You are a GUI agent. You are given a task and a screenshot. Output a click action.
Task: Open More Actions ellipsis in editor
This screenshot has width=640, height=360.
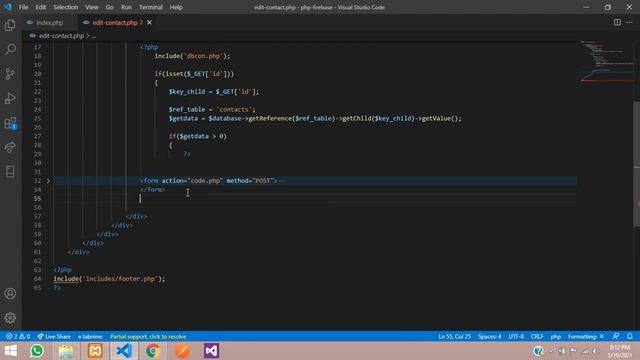[629, 22]
